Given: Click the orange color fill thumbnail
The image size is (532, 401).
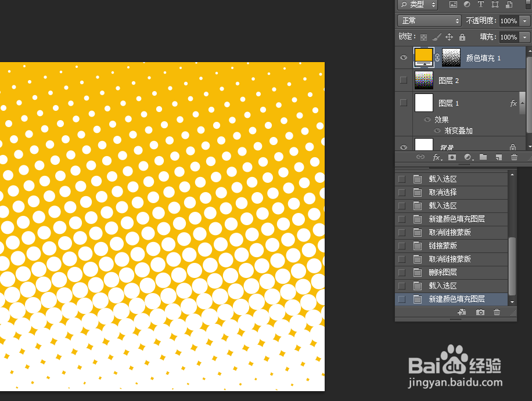Looking at the screenshot, I should [424, 57].
